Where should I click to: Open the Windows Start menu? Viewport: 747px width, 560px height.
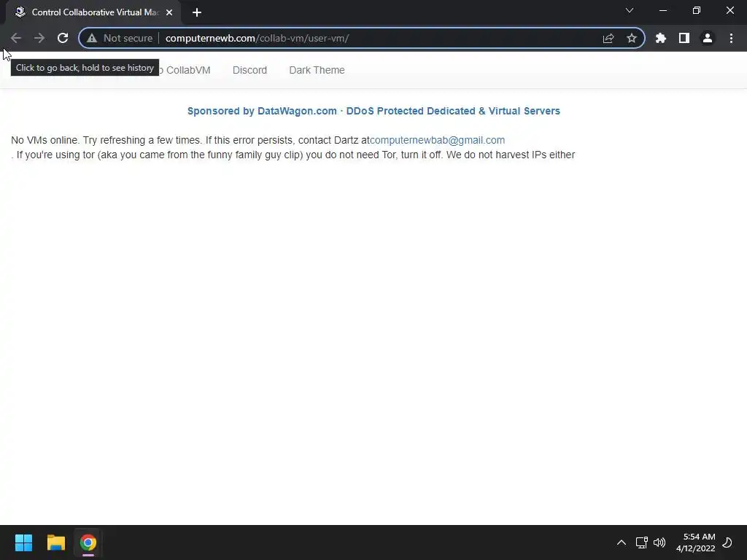point(23,542)
